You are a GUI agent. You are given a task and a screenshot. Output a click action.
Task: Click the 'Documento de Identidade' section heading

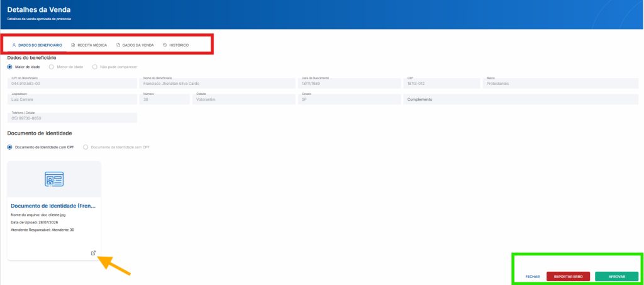40,133
